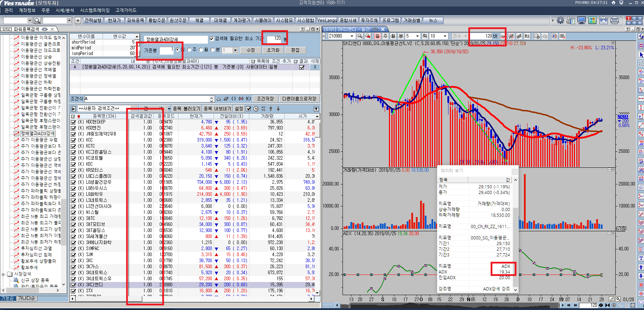
Task: Open the four-color window layout icon
Action: pyautogui.click(x=592, y=20)
